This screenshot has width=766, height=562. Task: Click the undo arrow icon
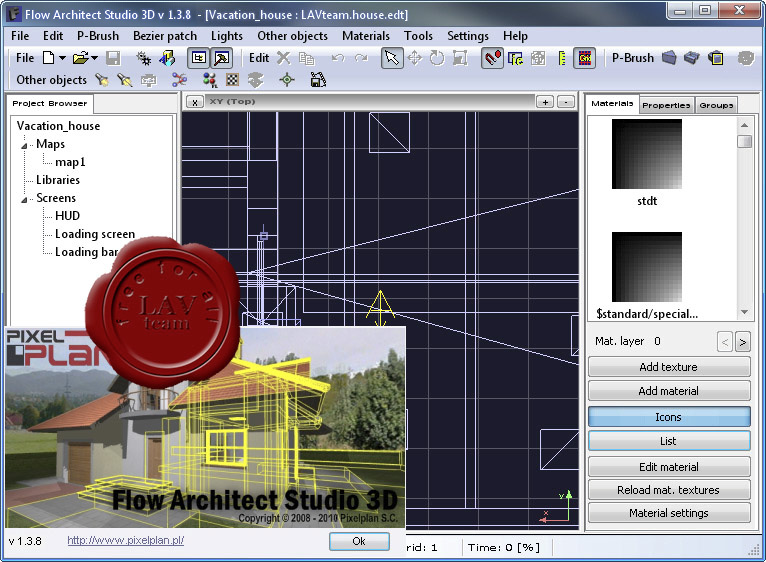(x=338, y=58)
